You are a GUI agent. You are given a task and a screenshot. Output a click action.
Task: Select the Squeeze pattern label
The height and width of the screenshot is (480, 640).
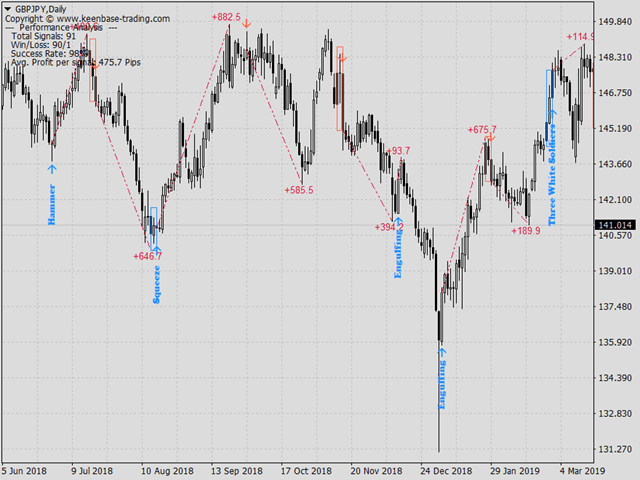[x=156, y=284]
